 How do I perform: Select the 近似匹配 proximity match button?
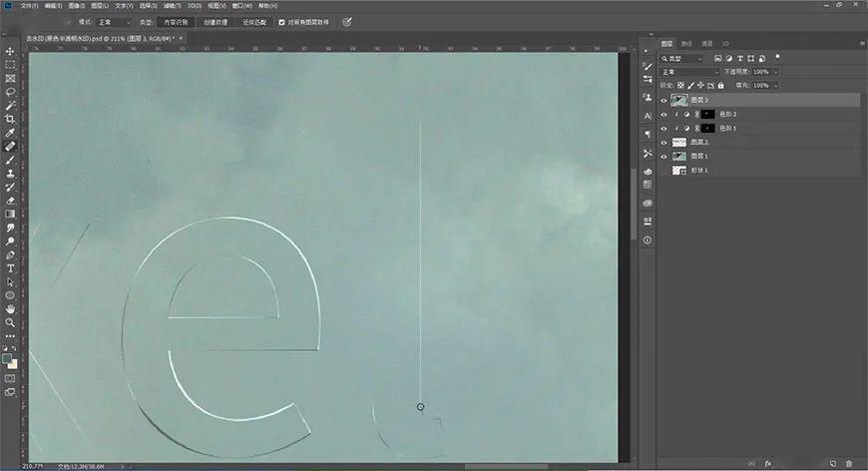point(254,22)
